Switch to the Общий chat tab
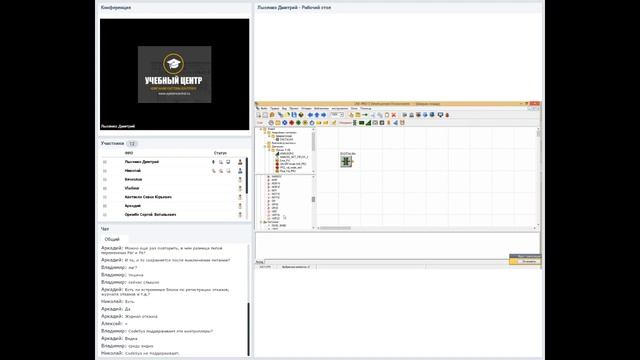 tap(112, 239)
